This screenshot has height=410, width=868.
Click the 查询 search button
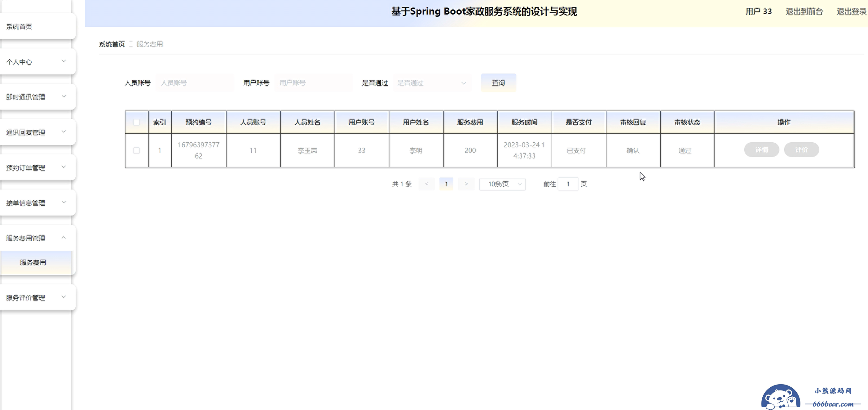pyautogui.click(x=498, y=82)
